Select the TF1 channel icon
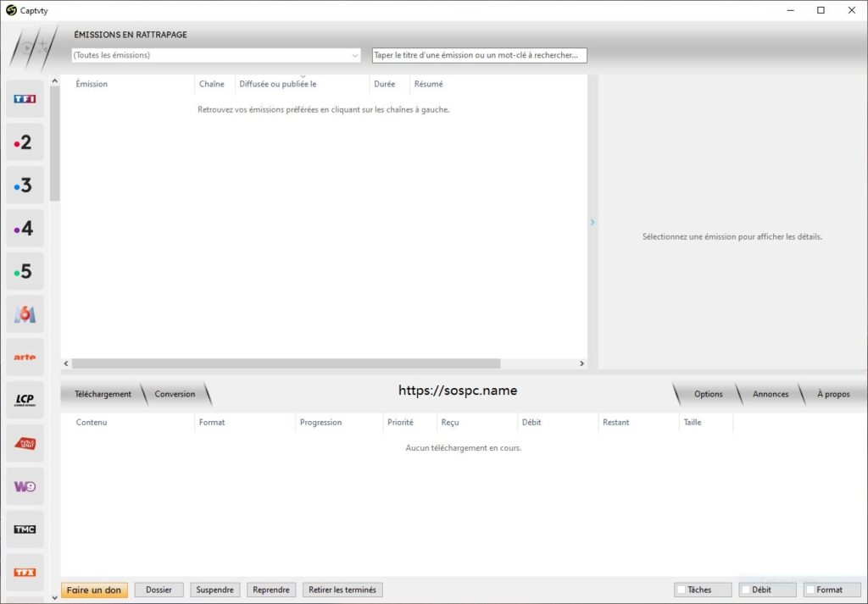The height and width of the screenshot is (604, 868). coord(25,99)
